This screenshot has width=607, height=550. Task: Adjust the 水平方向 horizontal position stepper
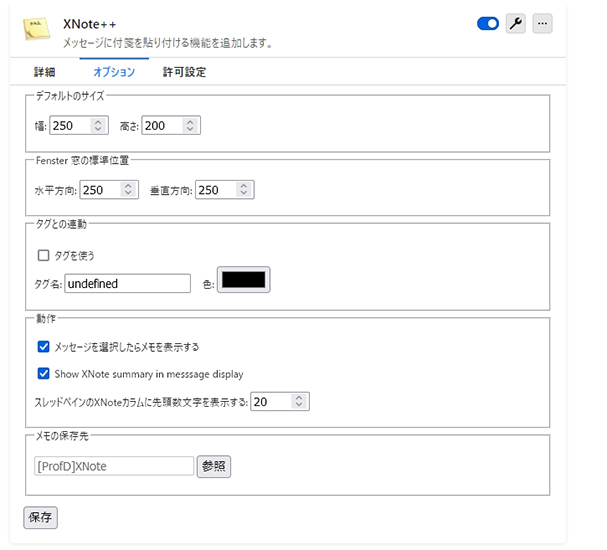coord(129,190)
